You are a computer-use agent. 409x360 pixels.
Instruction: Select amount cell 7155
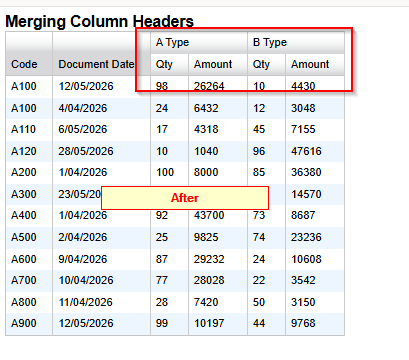tap(315, 129)
